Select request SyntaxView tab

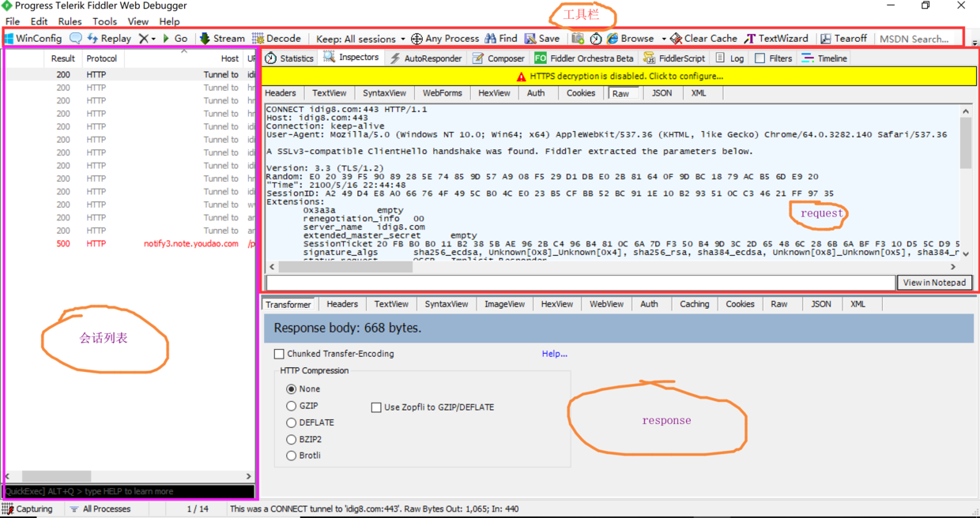pos(384,93)
